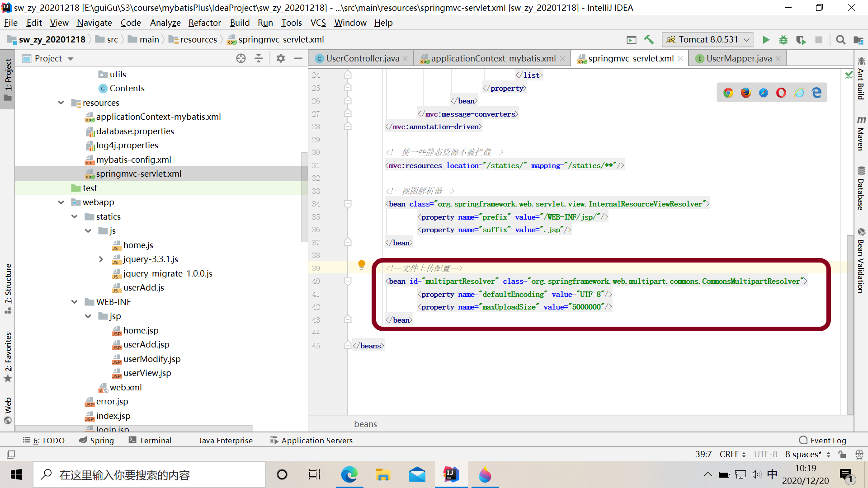Open the 6: TODO tool window

44,440
